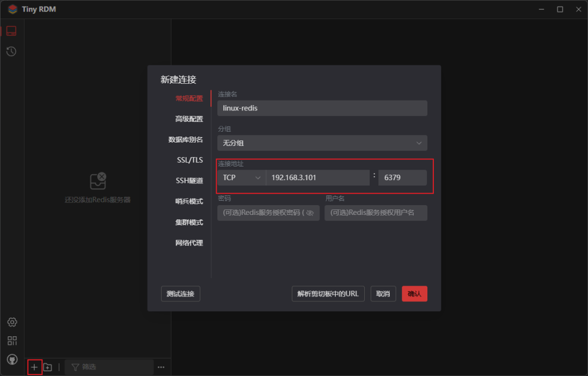
Task: Open the command history panel via clock icon
Action: pyautogui.click(x=11, y=51)
